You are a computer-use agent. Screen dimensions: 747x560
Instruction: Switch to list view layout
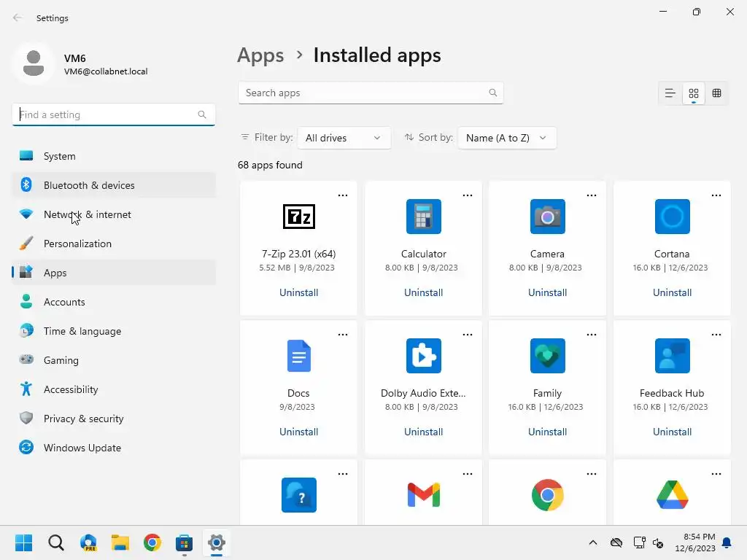(x=670, y=93)
